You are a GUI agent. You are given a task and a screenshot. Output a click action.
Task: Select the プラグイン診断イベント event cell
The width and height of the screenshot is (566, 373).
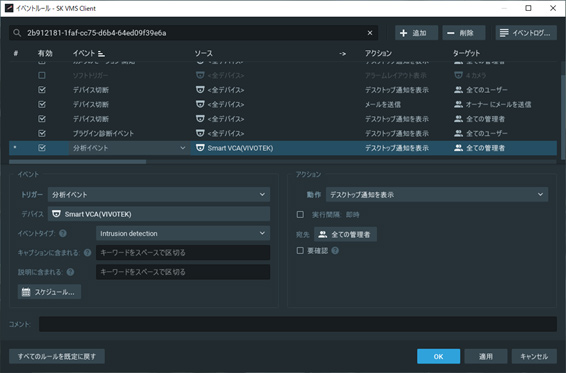click(x=103, y=133)
